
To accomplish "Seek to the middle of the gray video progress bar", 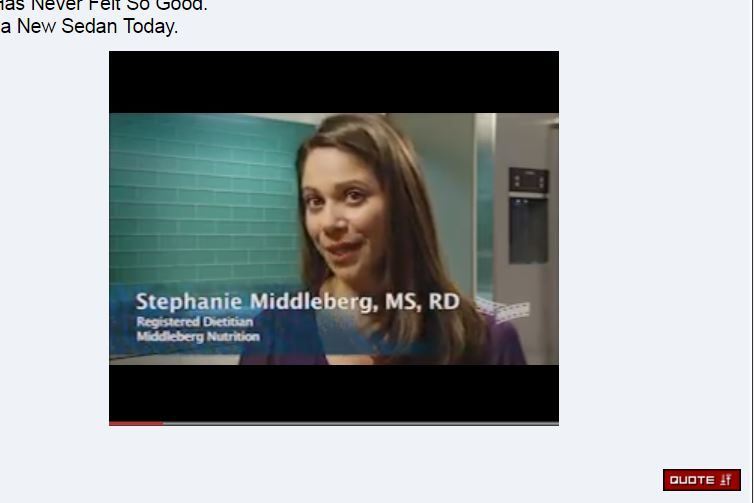I will [x=361, y=424].
